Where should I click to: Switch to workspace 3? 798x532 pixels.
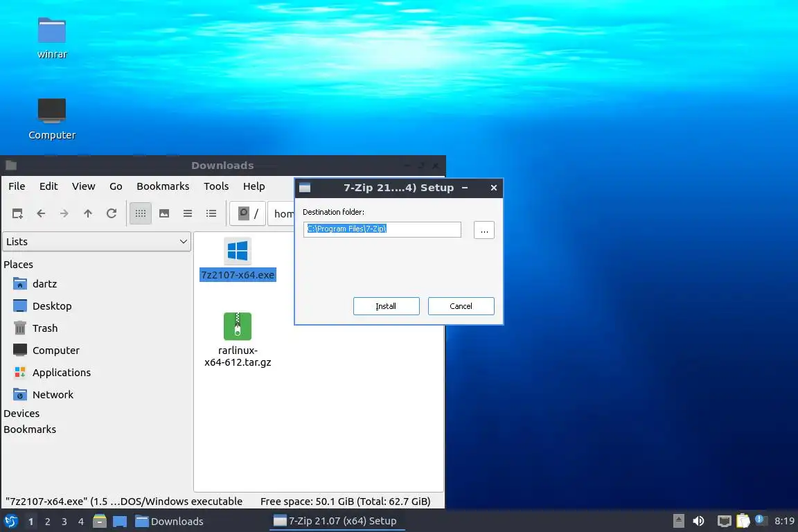[64, 522]
